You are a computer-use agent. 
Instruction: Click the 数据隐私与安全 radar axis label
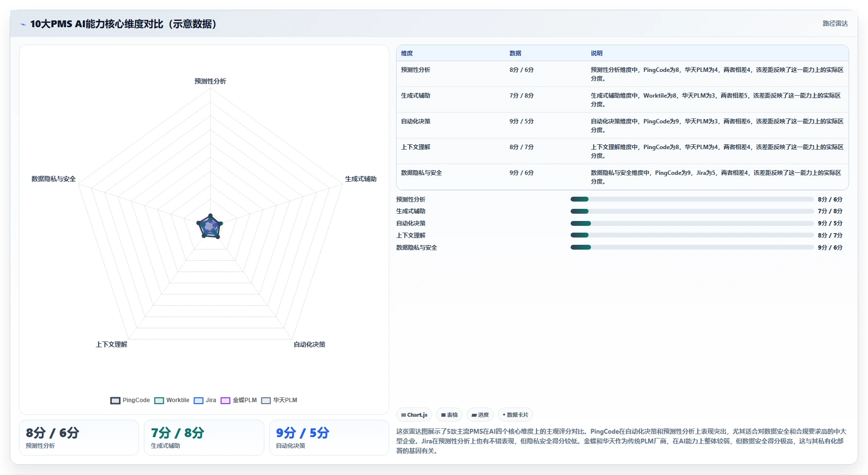(x=53, y=179)
